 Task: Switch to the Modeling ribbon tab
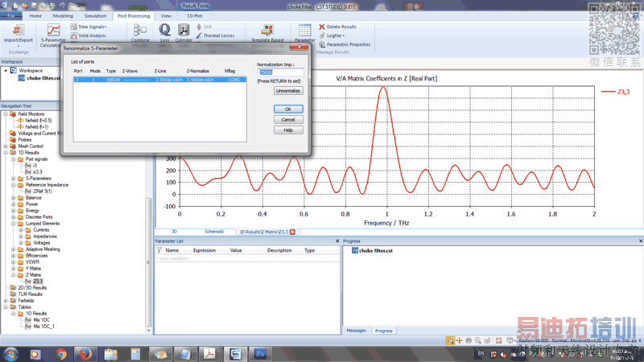pos(63,16)
